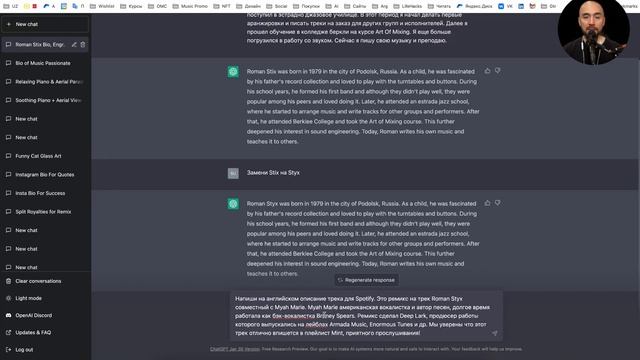
Task: Click the log out arrow icon
Action: [x=9, y=350]
